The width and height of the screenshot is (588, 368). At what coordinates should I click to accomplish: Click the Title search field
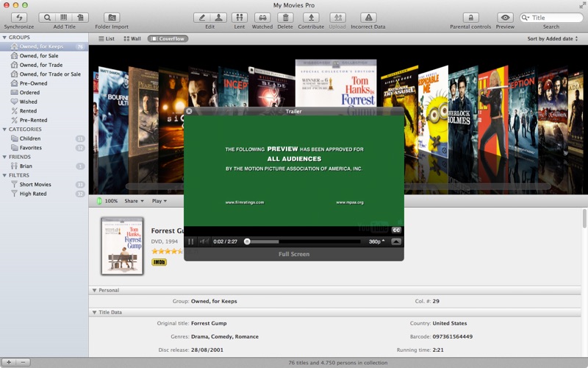551,18
